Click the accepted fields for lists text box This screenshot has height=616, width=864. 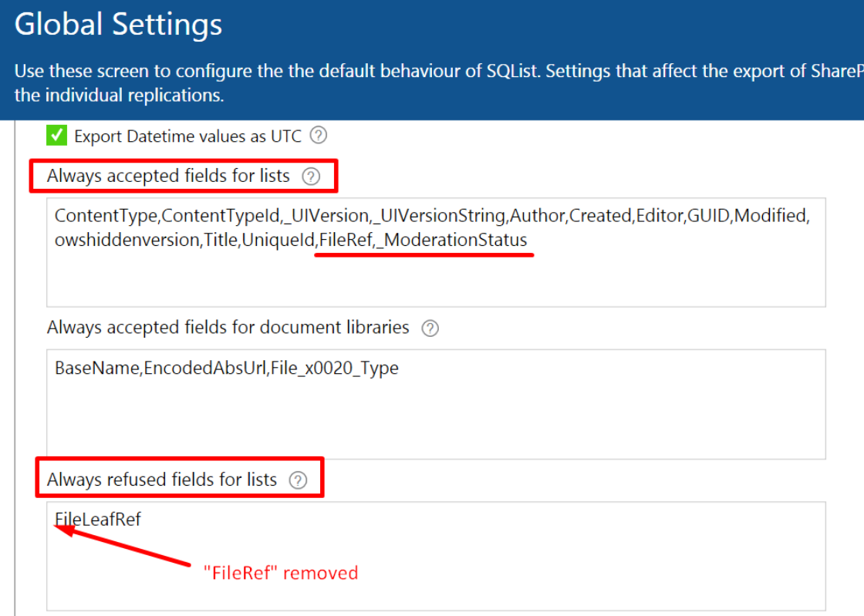click(436, 253)
